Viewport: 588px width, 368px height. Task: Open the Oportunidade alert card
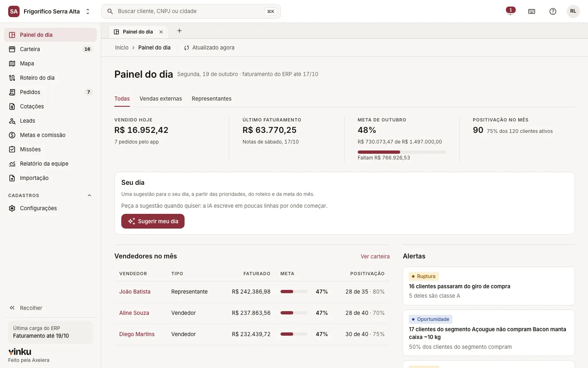(489, 333)
